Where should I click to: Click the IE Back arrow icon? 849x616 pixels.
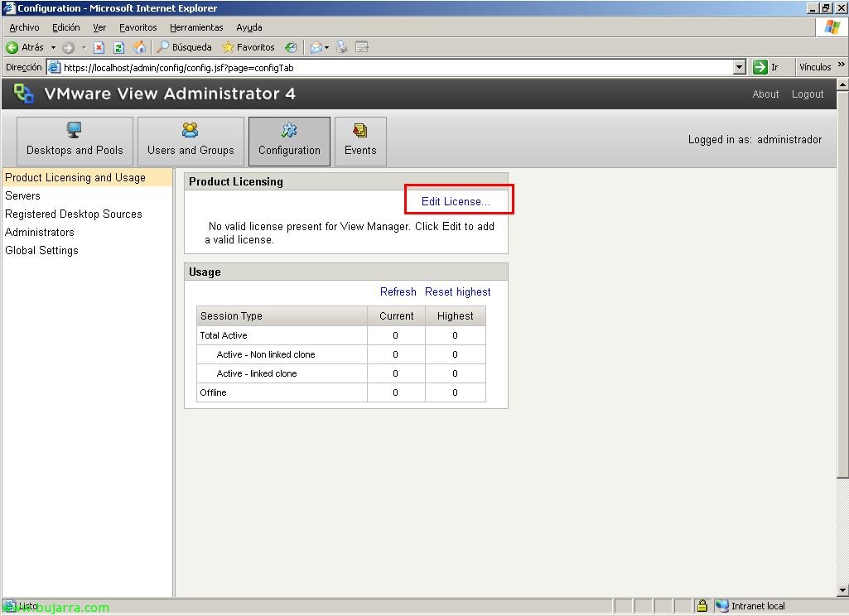point(12,48)
